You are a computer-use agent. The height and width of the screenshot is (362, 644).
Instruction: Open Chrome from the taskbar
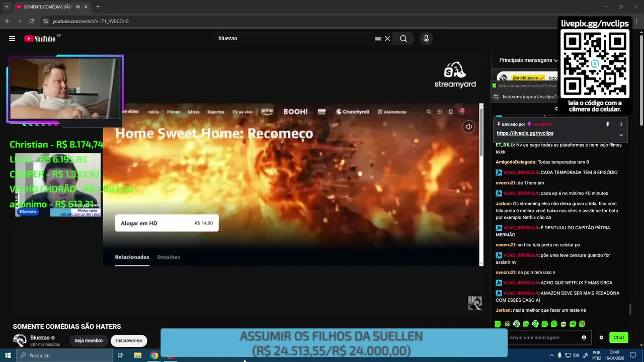click(154, 355)
